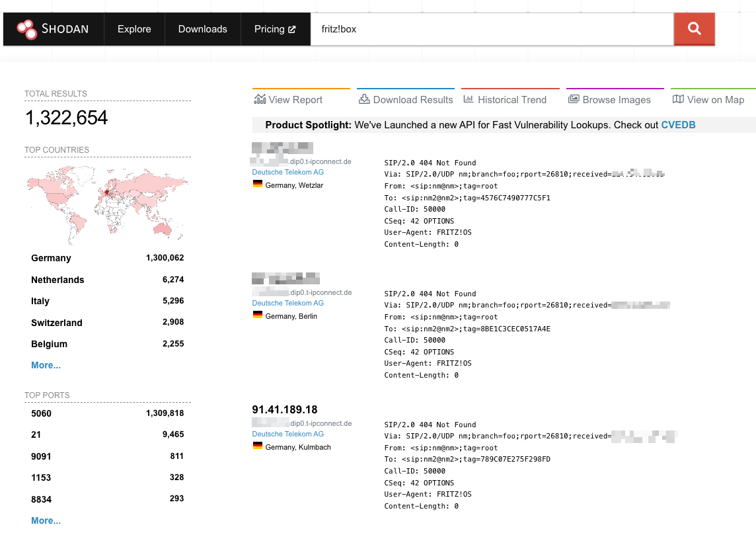Screen dimensions: 756x535
Task: Click the German flag next to Berlin
Action: [258, 315]
